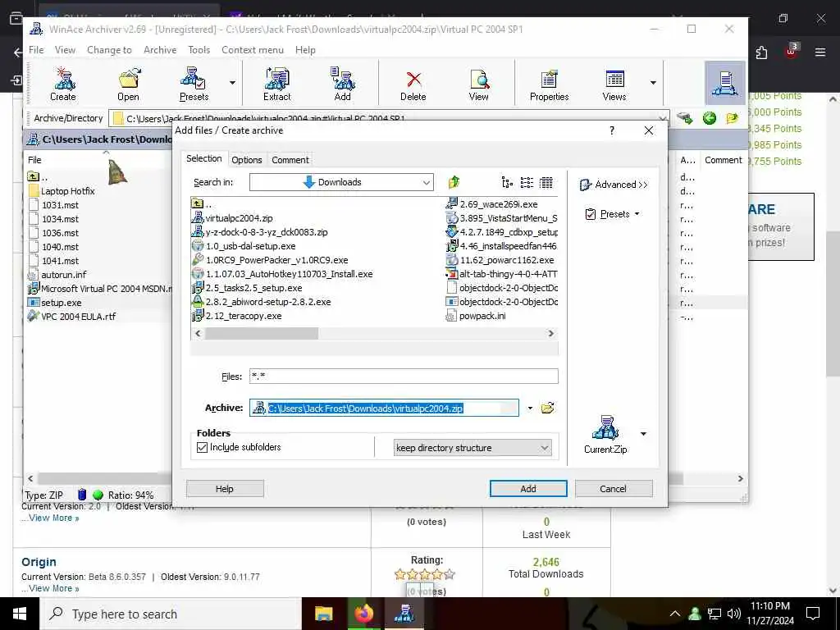The image size is (840, 630).
Task: Click the View More link under Origin
Action: click(x=53, y=588)
